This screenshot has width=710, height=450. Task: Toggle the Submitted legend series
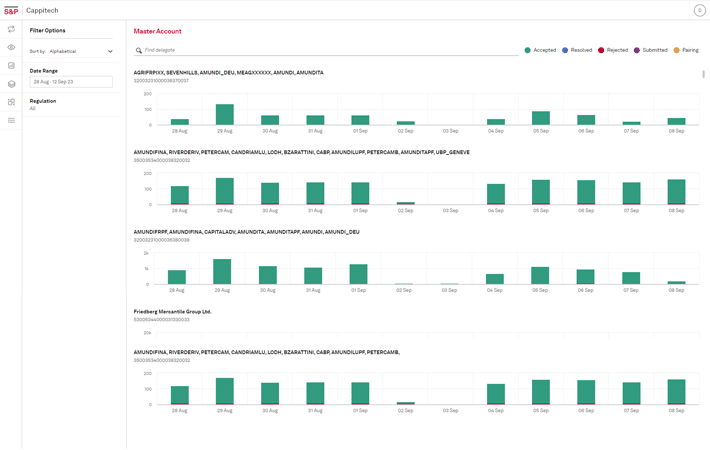click(x=650, y=50)
